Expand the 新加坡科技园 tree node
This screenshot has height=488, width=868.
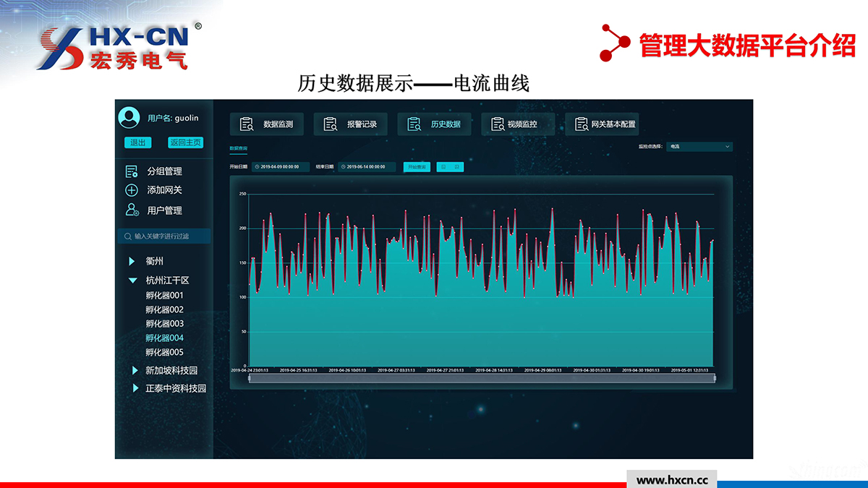(x=135, y=370)
